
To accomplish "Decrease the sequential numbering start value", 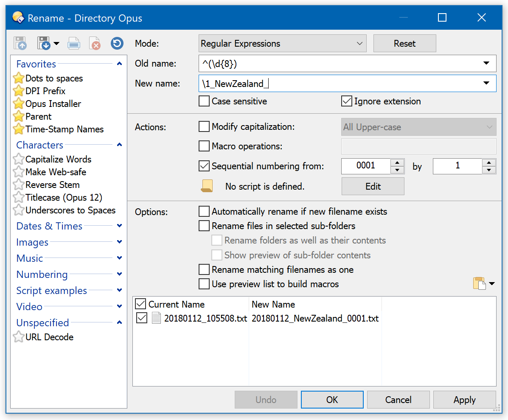I will (397, 170).
